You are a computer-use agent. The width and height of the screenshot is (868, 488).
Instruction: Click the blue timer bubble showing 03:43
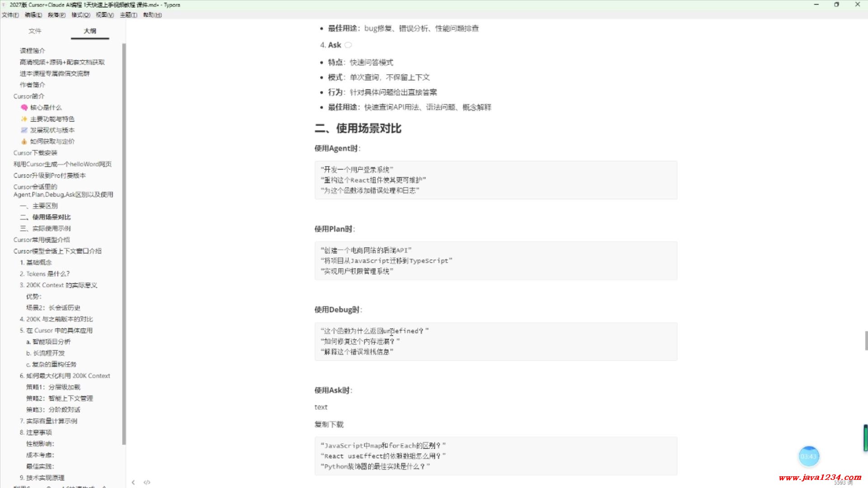pos(808,456)
